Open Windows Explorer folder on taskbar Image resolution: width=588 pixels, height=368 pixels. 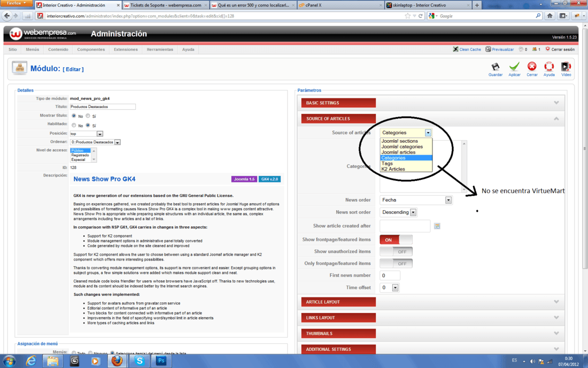pos(53,361)
